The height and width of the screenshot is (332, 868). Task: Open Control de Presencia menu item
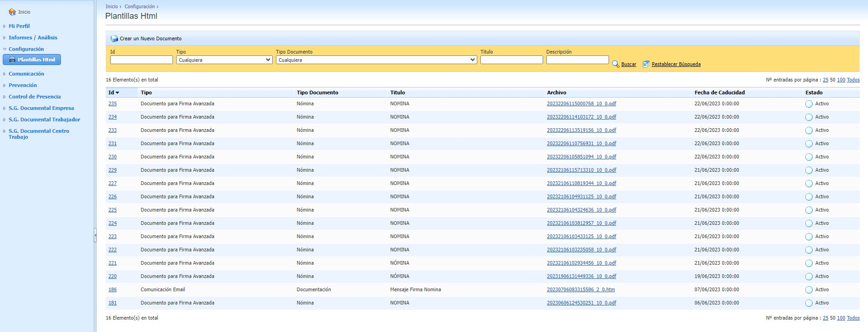click(x=34, y=97)
